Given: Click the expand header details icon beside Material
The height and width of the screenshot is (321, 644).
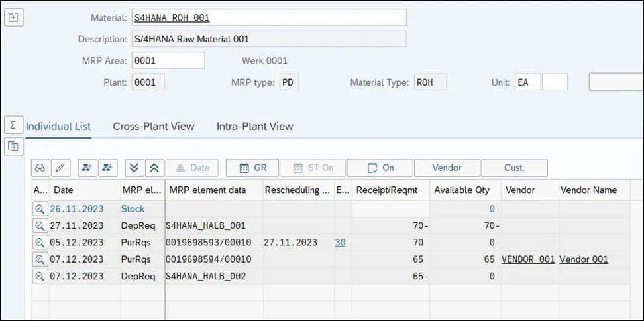Looking at the screenshot, I should (13, 17).
